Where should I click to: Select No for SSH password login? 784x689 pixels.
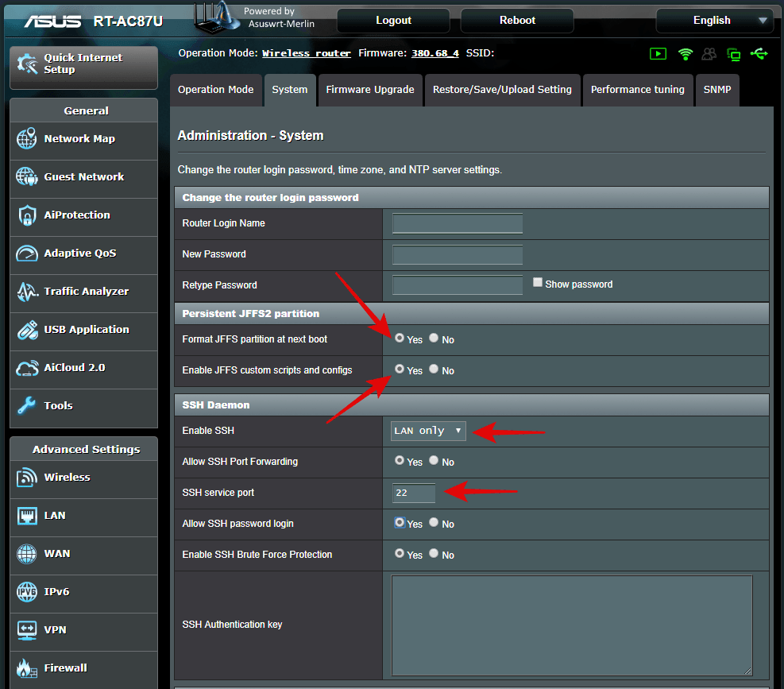434,522
